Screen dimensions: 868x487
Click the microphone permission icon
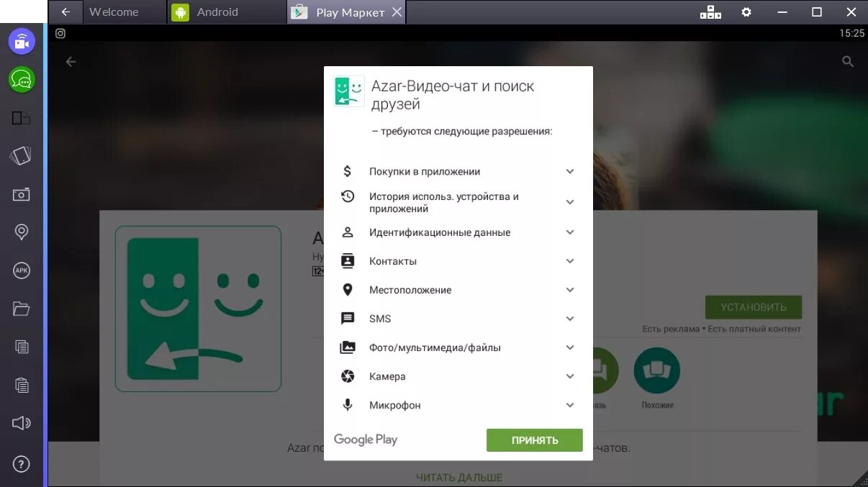[348, 405]
